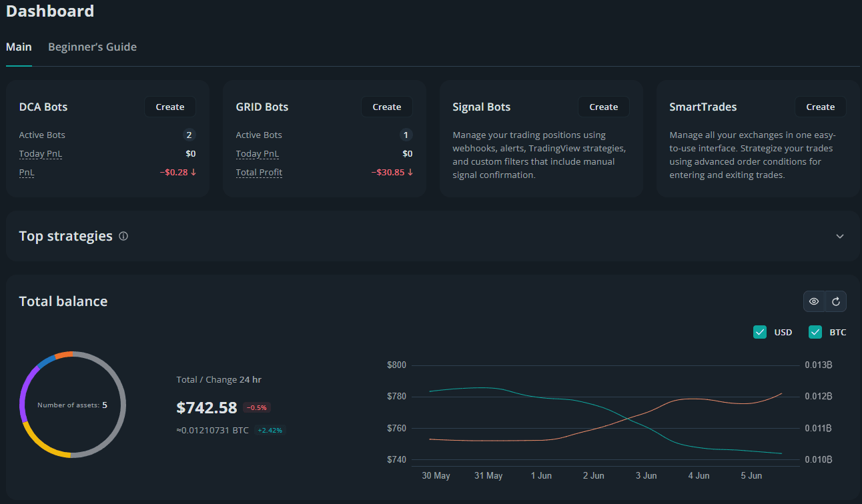This screenshot has height=504, width=862.
Task: Toggle balance visibility with the eye icon
Action: (x=814, y=301)
